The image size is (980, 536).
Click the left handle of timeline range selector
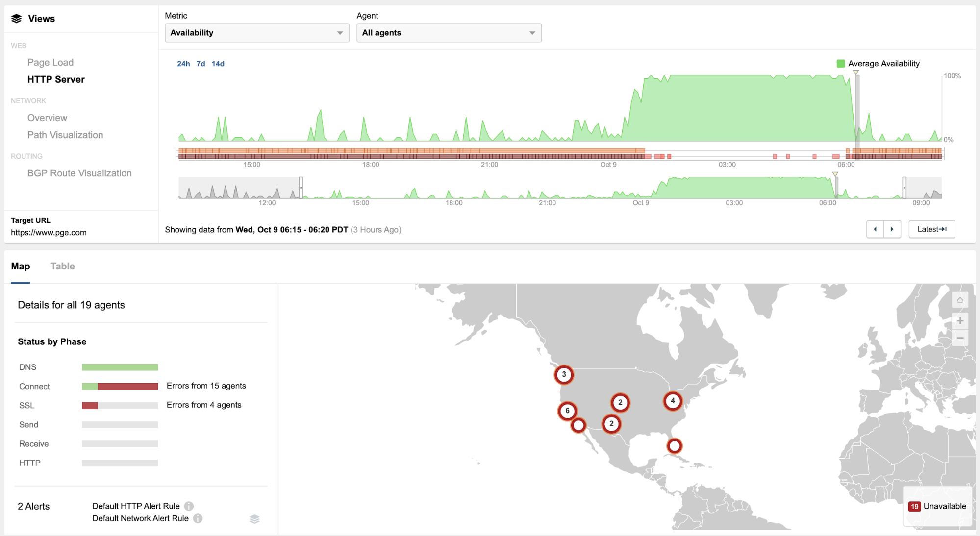coord(301,187)
